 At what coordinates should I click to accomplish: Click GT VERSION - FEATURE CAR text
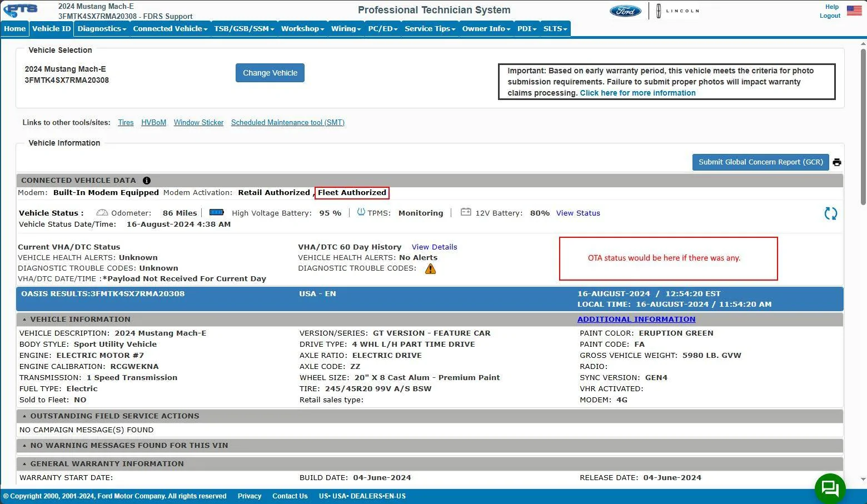pyautogui.click(x=432, y=333)
